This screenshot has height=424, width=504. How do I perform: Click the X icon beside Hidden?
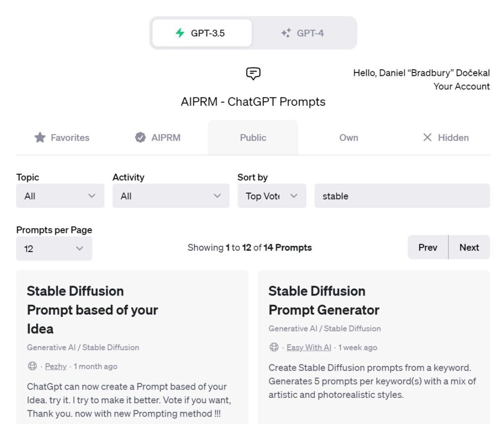coord(427,137)
